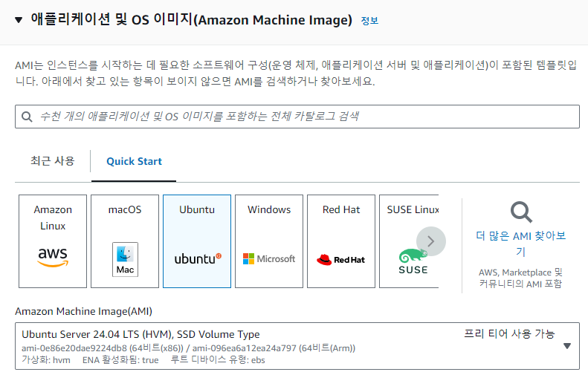Click the AMI catalog search field
This screenshot has width=588, height=372.
(x=297, y=117)
